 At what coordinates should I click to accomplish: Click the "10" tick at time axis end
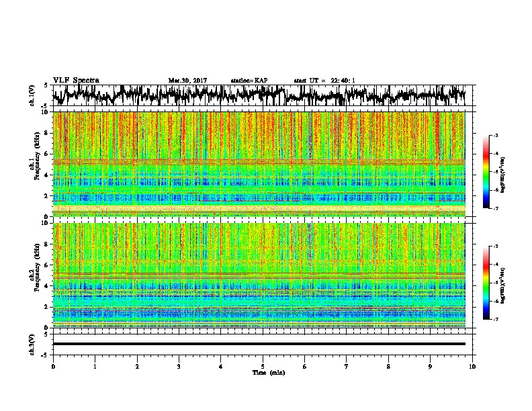tap(472, 367)
